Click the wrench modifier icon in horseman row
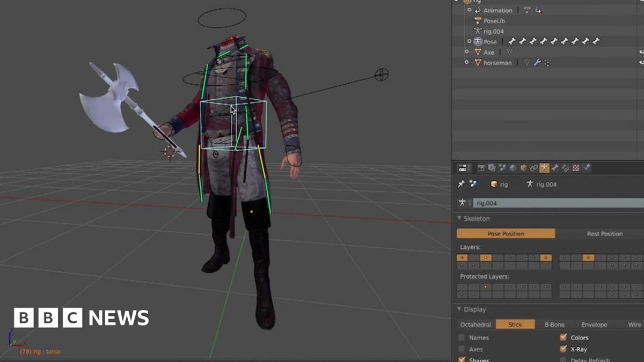644x362 pixels. pyautogui.click(x=537, y=63)
